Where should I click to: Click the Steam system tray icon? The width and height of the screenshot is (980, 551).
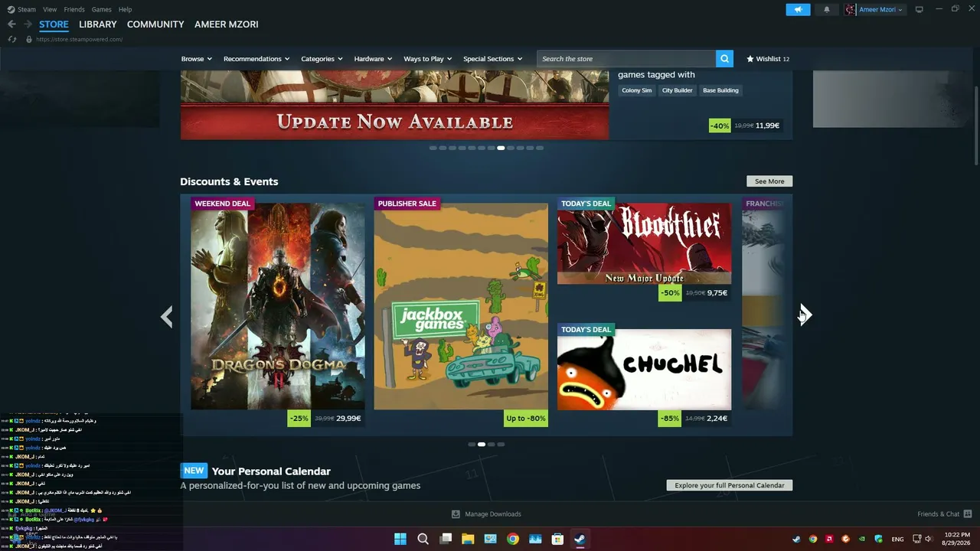(x=796, y=539)
